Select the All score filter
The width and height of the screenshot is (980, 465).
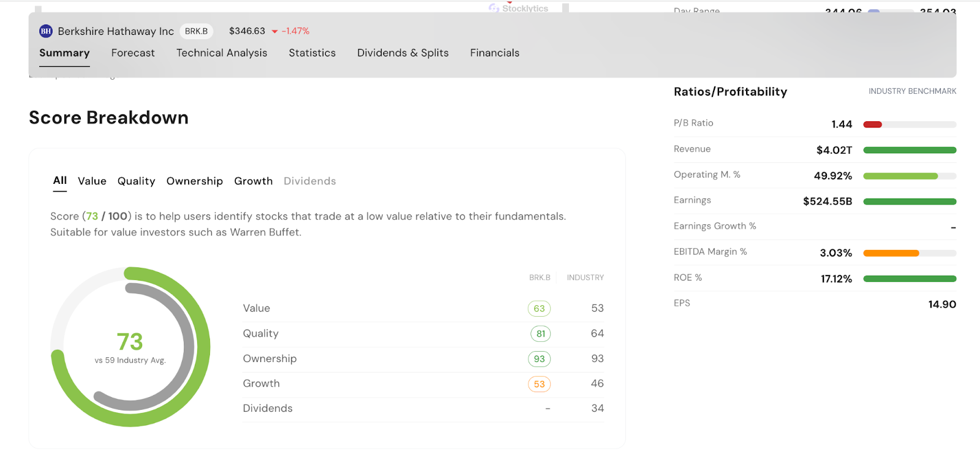[x=60, y=181]
